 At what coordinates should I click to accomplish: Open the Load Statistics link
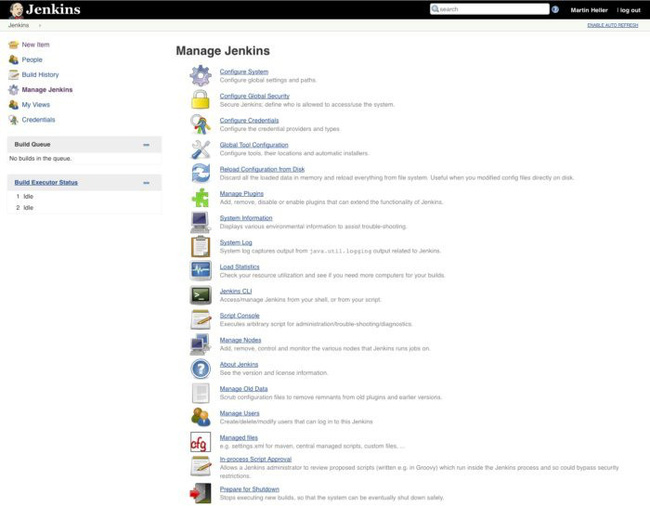pos(240,267)
